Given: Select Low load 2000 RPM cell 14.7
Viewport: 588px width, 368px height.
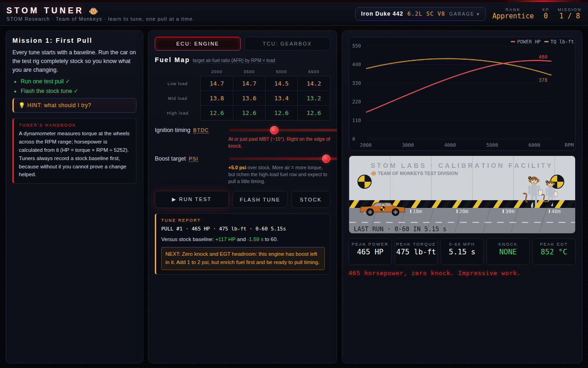Looking at the screenshot, I should [217, 84].
